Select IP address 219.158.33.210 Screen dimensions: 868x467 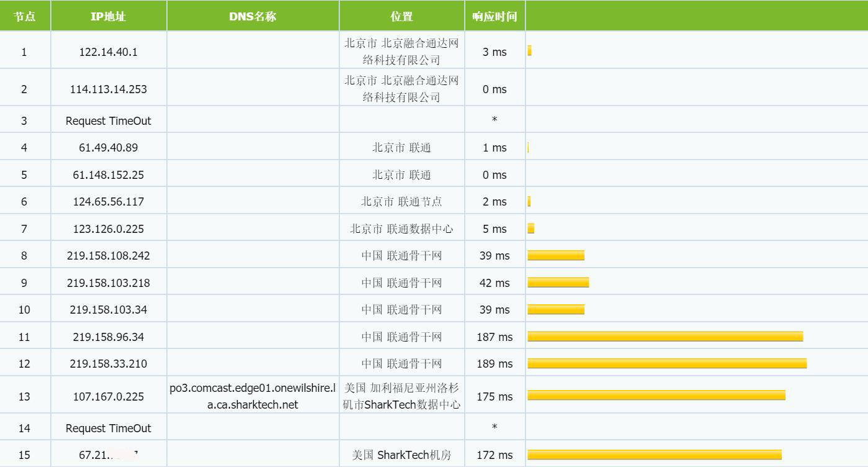click(109, 364)
